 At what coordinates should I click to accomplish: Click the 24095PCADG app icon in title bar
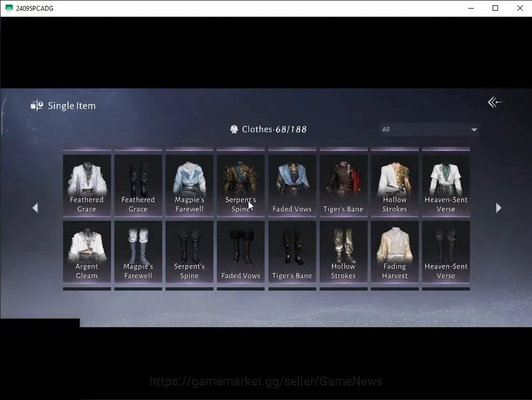point(9,8)
